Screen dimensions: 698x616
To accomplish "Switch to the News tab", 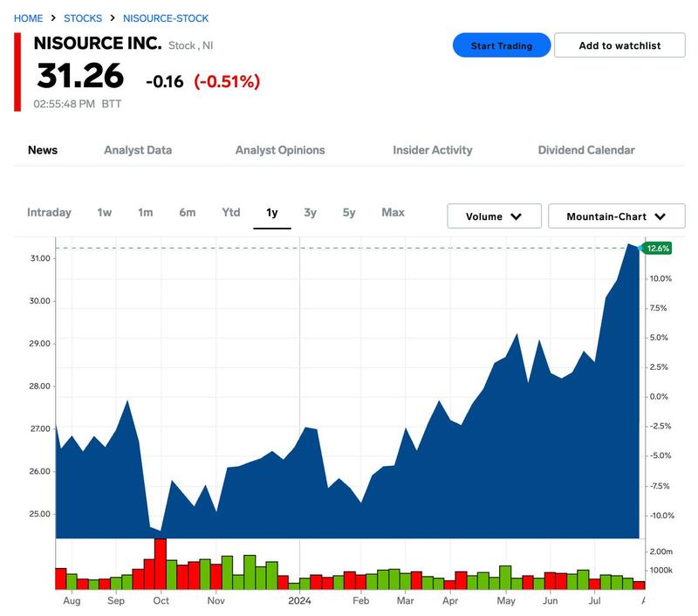I will pos(43,150).
